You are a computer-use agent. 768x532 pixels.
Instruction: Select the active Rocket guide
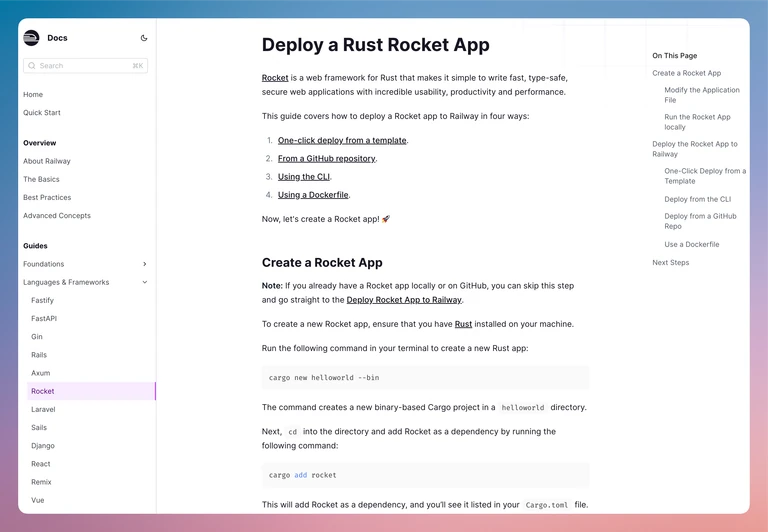[91, 391]
